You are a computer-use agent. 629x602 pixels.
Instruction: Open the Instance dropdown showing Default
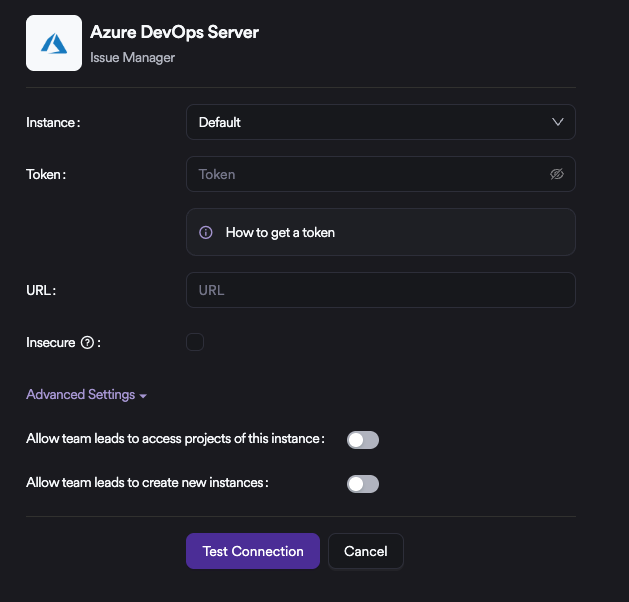(381, 122)
